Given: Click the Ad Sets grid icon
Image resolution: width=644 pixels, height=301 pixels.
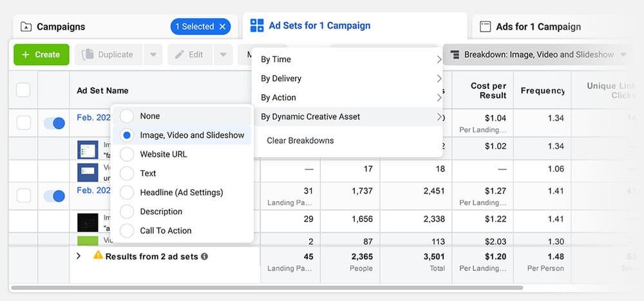Looking at the screenshot, I should click(x=257, y=26).
